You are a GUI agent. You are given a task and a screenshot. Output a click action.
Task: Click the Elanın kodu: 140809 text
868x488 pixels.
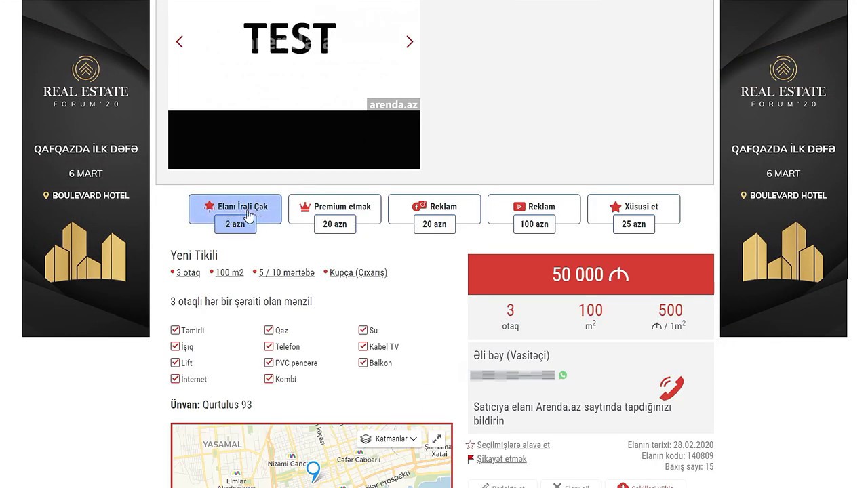pyautogui.click(x=677, y=456)
